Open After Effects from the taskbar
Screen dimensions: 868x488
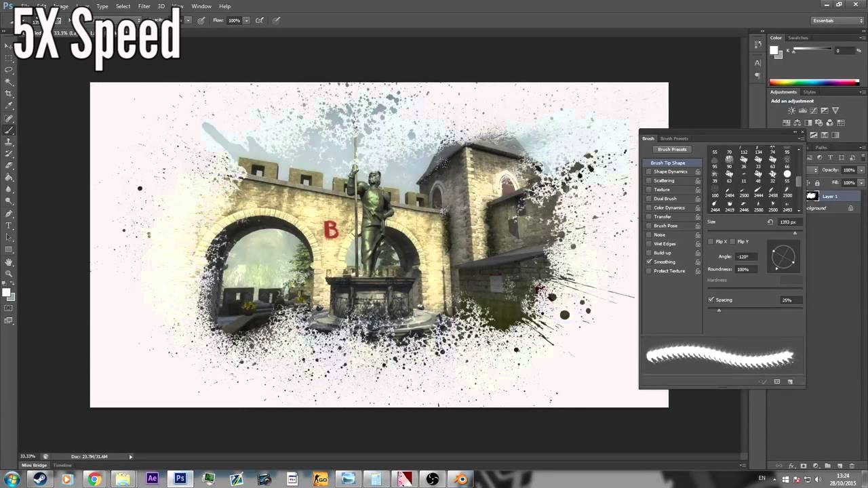click(152, 479)
